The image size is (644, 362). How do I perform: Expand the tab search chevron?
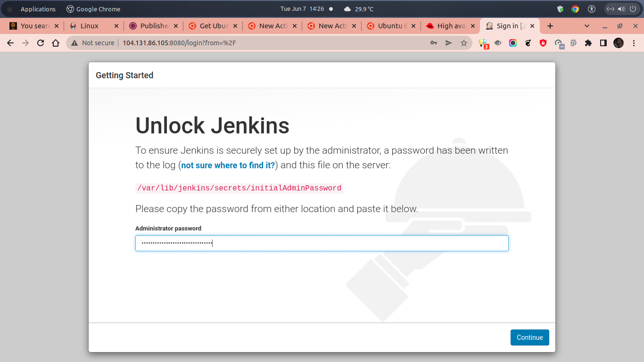(587, 26)
